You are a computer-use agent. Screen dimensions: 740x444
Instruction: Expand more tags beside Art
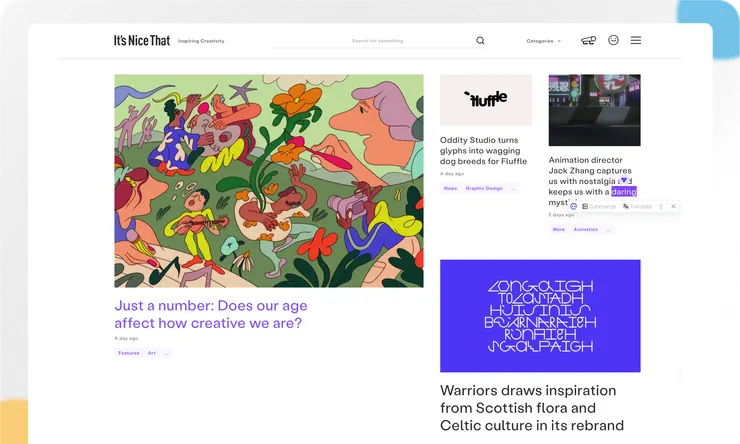coord(166,353)
